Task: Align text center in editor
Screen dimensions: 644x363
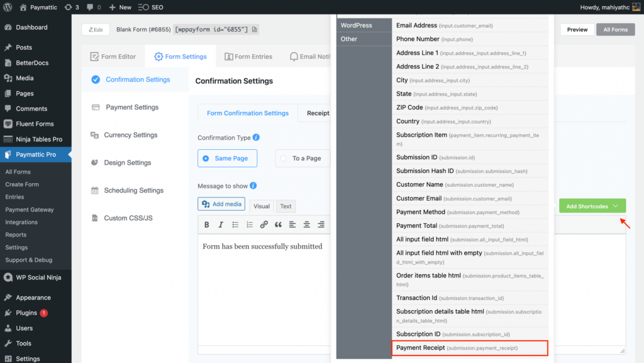Action: click(x=307, y=225)
